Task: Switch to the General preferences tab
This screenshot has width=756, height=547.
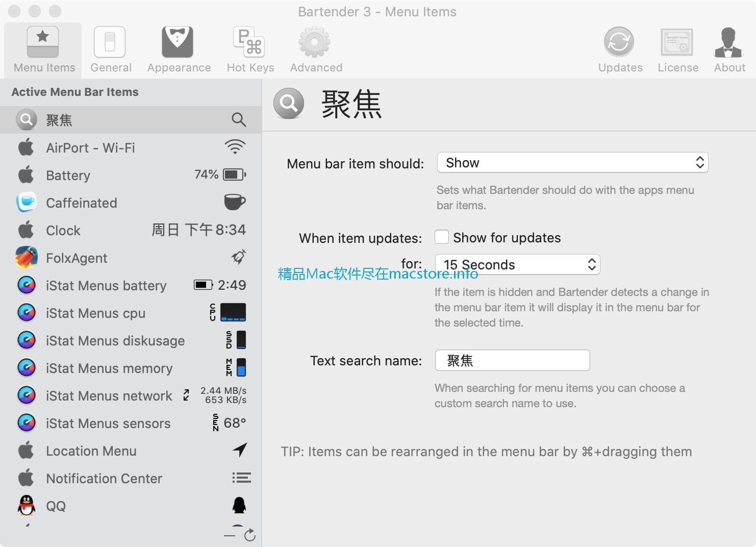Action: pos(111,50)
